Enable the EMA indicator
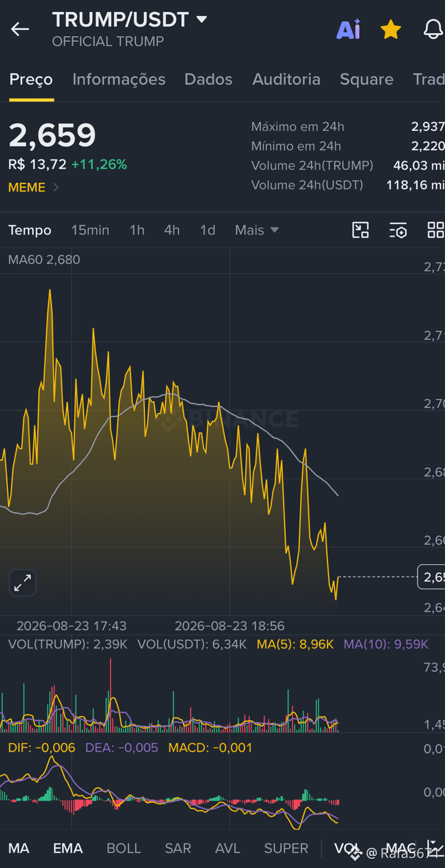Screen dimensions: 445x868 click(x=68, y=848)
